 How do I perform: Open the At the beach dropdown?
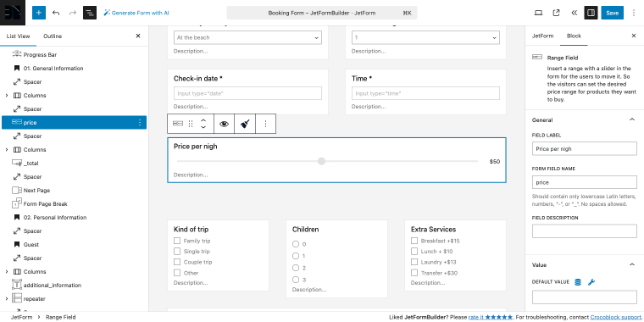pos(247,37)
